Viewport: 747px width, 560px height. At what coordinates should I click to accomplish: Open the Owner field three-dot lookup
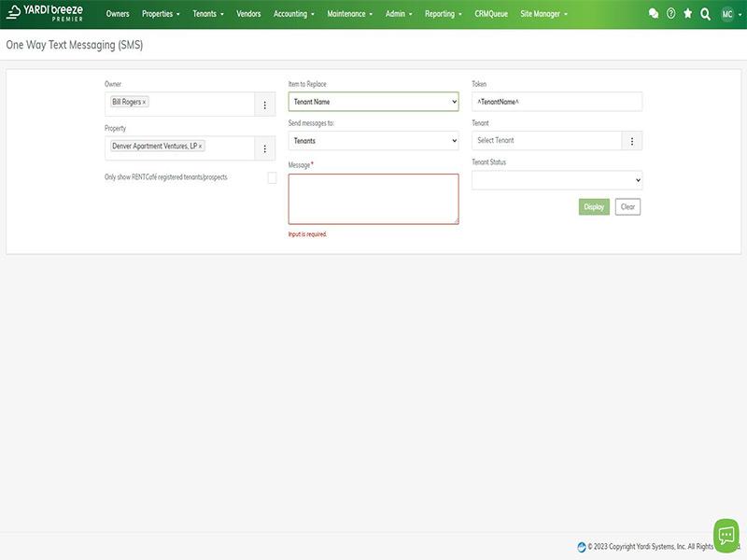(265, 105)
